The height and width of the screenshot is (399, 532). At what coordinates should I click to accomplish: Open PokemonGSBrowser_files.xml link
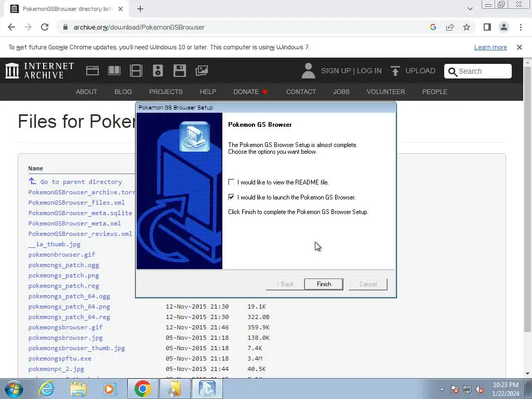click(x=76, y=203)
